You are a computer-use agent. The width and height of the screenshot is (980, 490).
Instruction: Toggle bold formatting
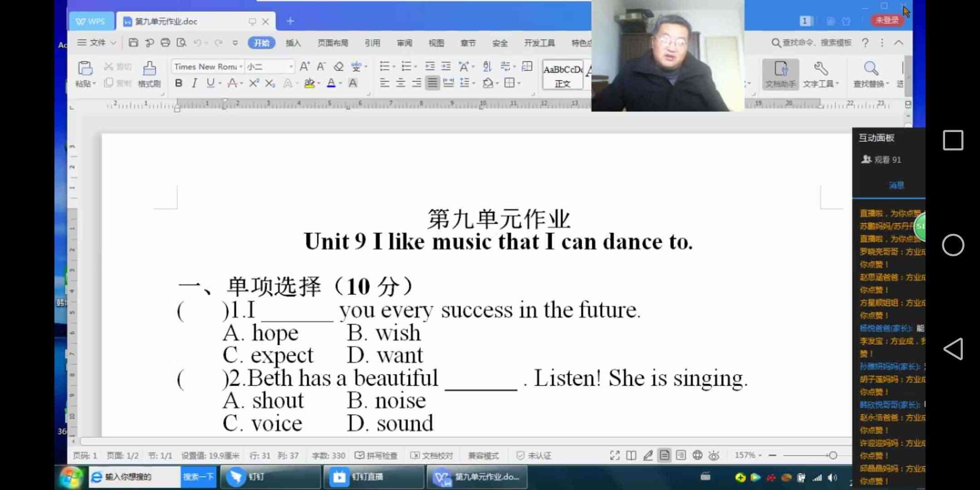point(178,83)
